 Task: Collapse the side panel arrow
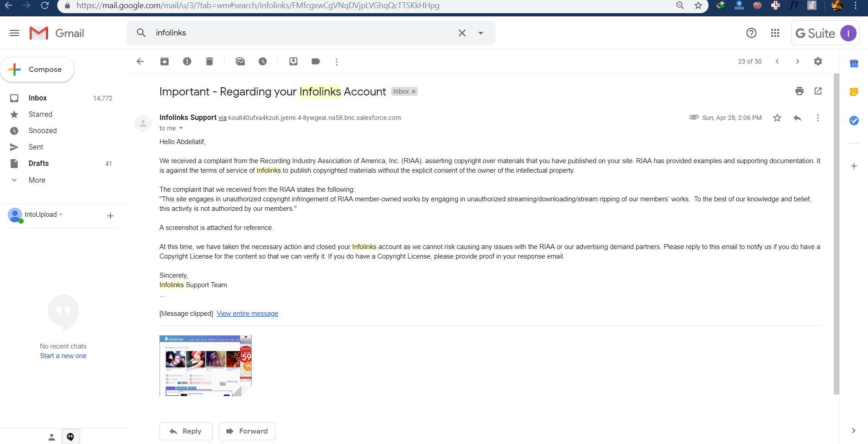click(x=853, y=430)
